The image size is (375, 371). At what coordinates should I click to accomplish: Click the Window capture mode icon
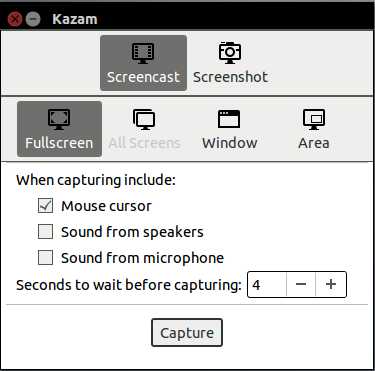click(x=229, y=119)
